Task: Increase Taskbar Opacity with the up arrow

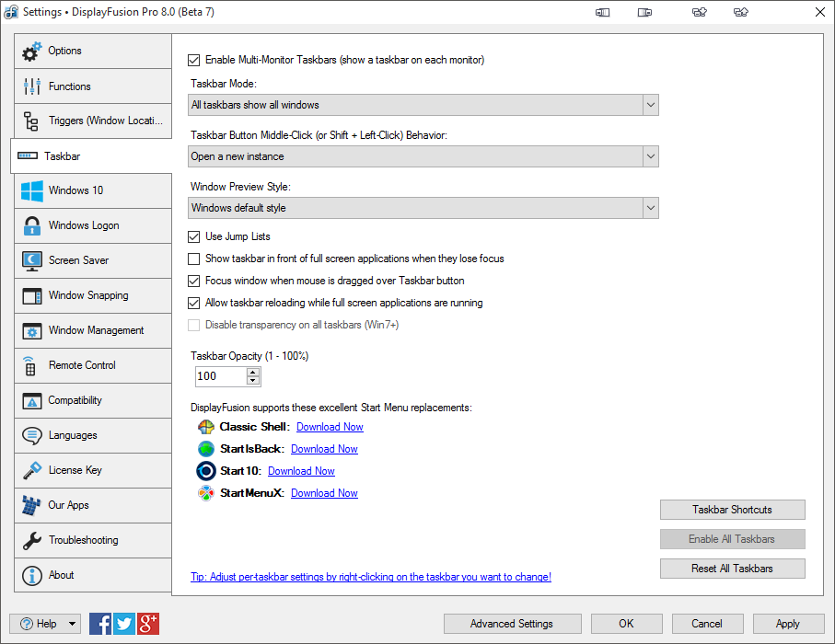Action: (253, 372)
